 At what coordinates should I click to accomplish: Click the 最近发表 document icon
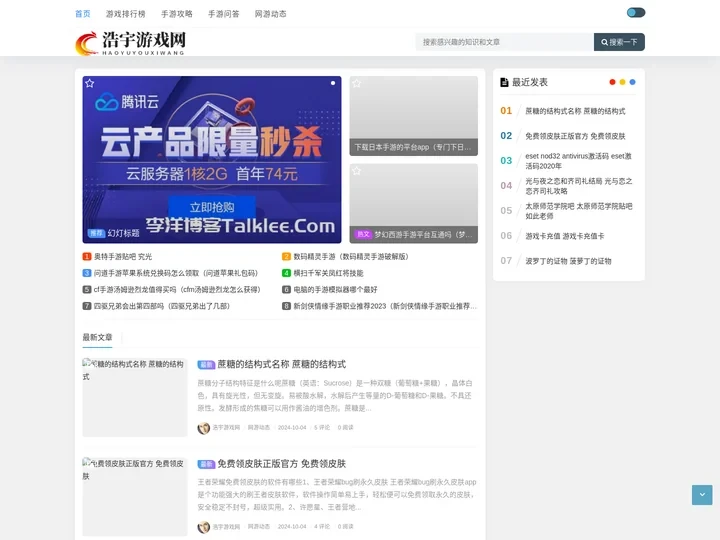point(504,82)
